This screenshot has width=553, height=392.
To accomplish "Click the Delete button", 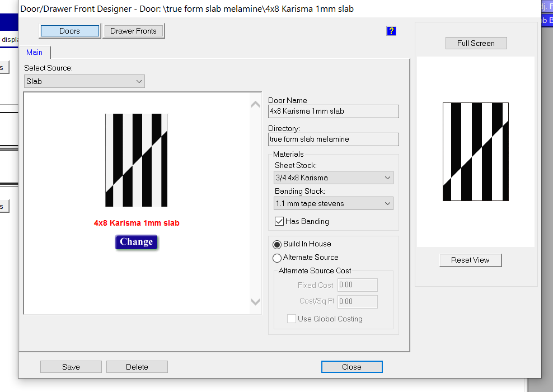I will 137,367.
